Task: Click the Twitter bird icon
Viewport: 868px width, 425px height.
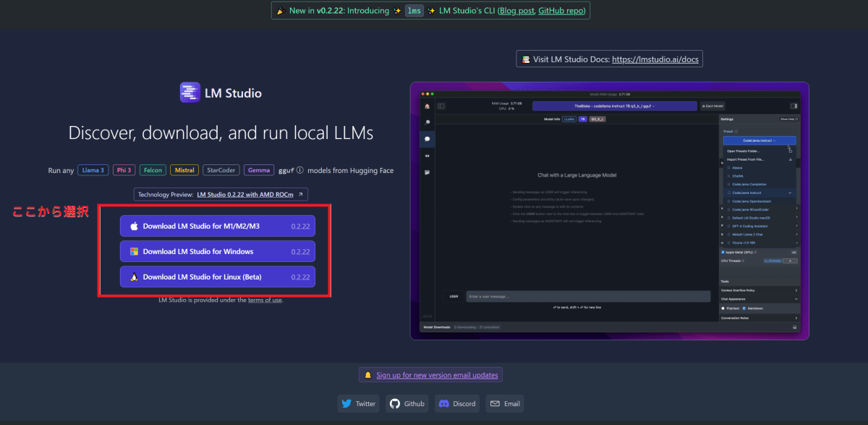Action: point(346,404)
